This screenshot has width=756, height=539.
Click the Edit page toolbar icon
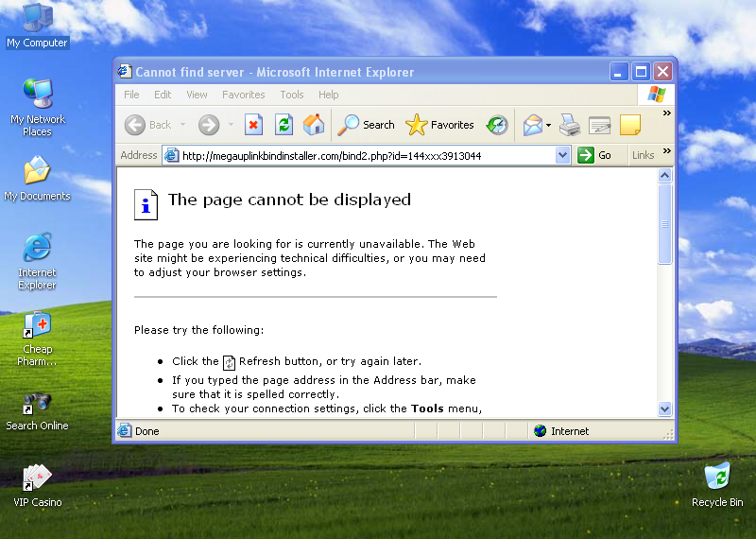600,125
